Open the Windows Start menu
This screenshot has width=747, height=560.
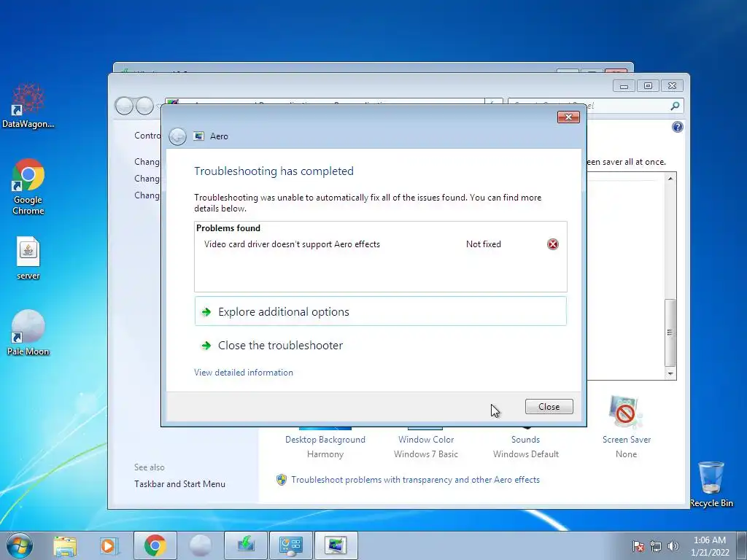coord(20,545)
